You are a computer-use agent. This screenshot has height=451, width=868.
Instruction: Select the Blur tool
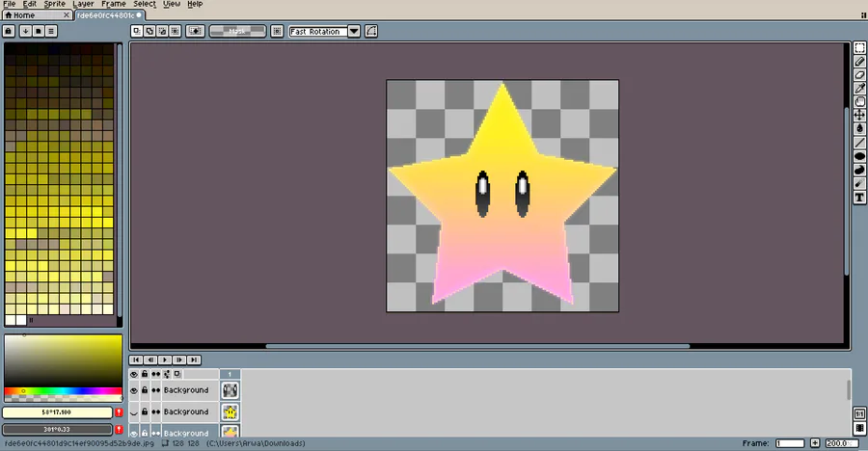(x=859, y=183)
